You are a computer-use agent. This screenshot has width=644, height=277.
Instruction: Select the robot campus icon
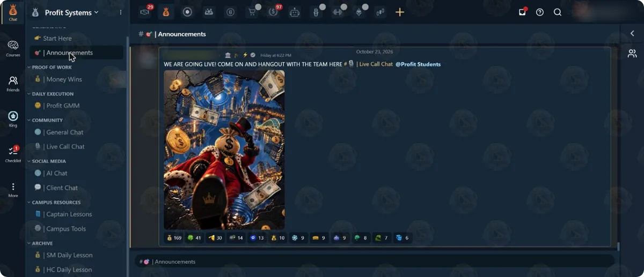click(x=294, y=12)
